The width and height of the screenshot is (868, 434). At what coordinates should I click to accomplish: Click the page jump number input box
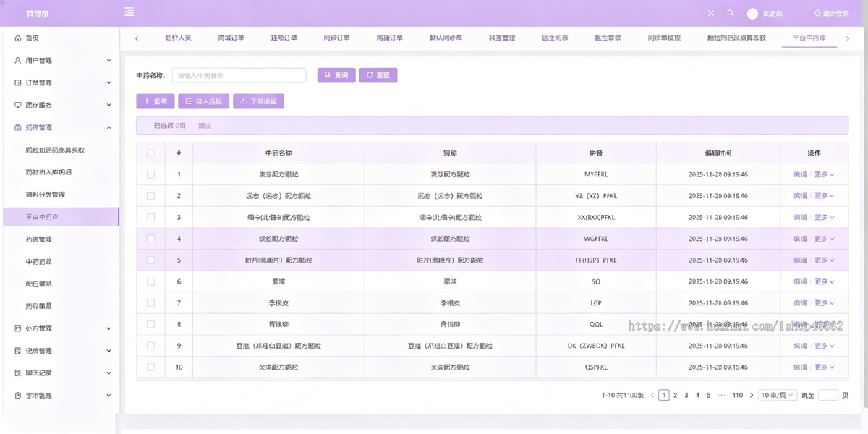[x=828, y=395]
